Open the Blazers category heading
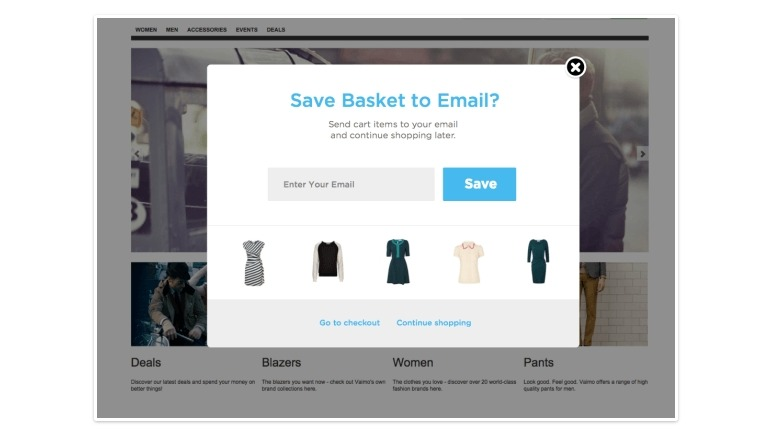Viewport: 772px width, 433px height. pyautogui.click(x=281, y=363)
